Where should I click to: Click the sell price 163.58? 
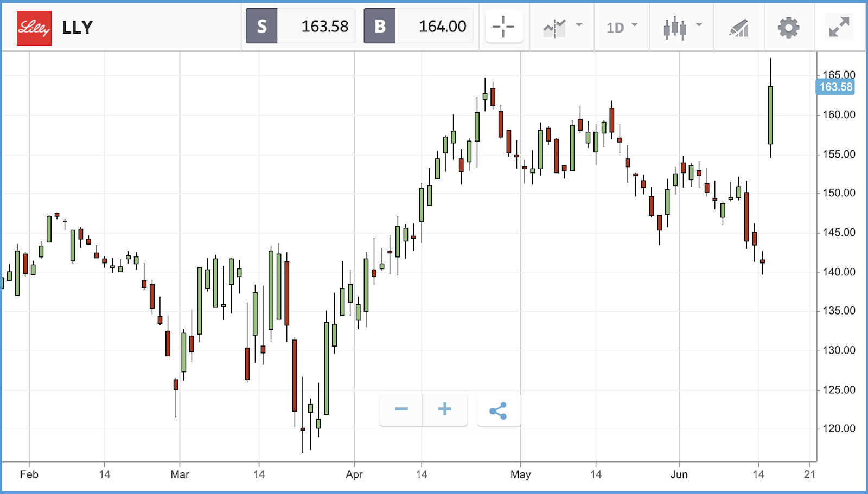pos(324,26)
